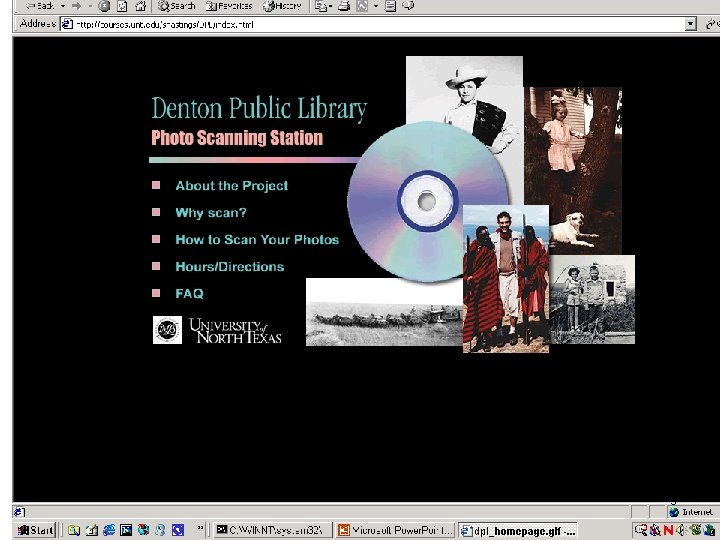This screenshot has width=720, height=540.
Task: Click inside the Address URL field
Action: click(380, 24)
